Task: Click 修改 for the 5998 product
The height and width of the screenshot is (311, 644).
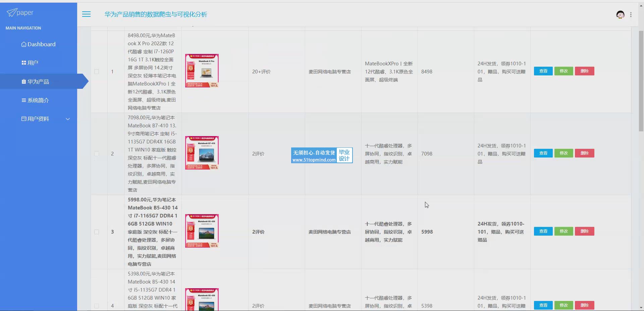Action: (x=564, y=231)
